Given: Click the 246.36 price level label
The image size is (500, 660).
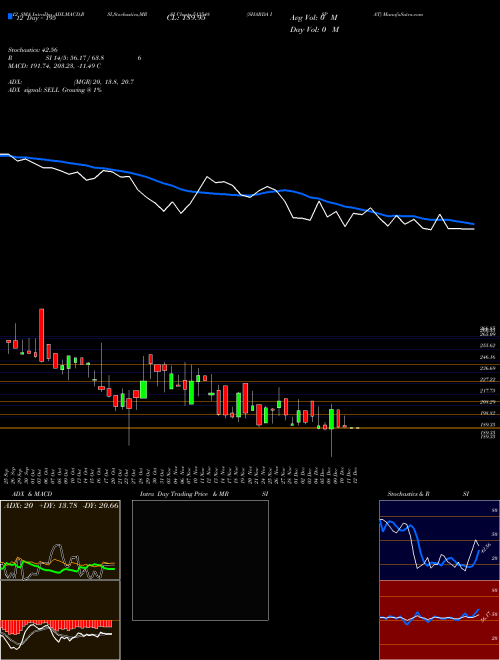Looking at the screenshot, I should (488, 357).
